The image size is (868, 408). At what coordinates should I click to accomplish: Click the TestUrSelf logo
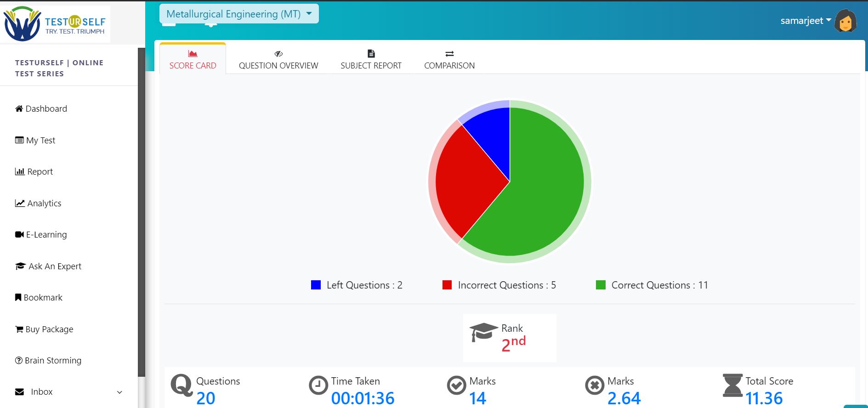55,23
